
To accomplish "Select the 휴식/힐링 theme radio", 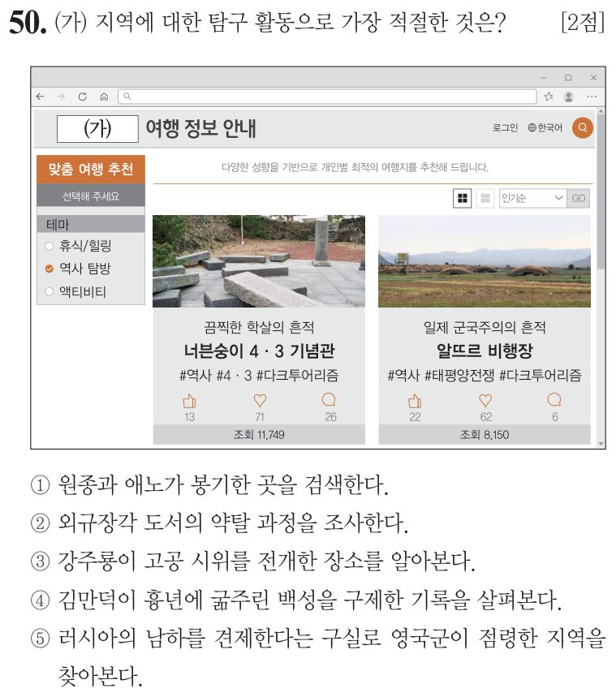I will (50, 246).
